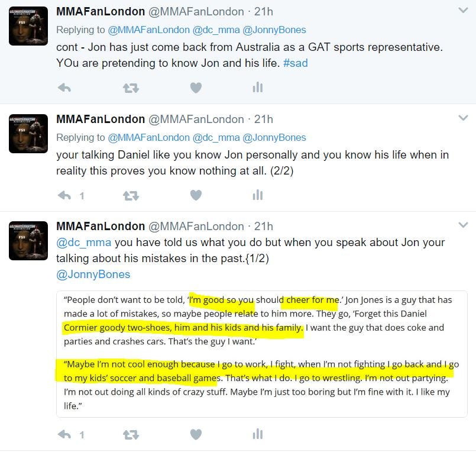Viewport: 476px width, 452px height.
Task: Retweet the 'reality this proves' tweet
Action: [x=131, y=196]
